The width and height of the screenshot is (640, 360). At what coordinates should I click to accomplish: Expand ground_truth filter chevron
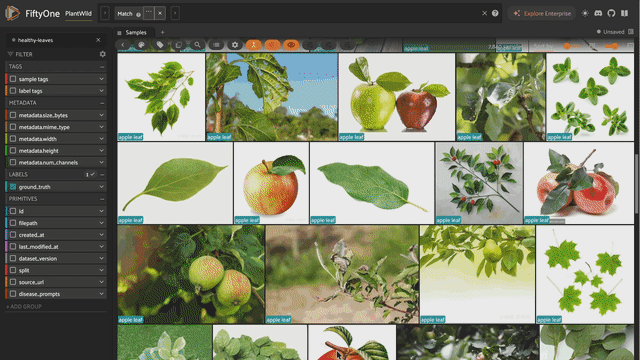pyautogui.click(x=101, y=187)
